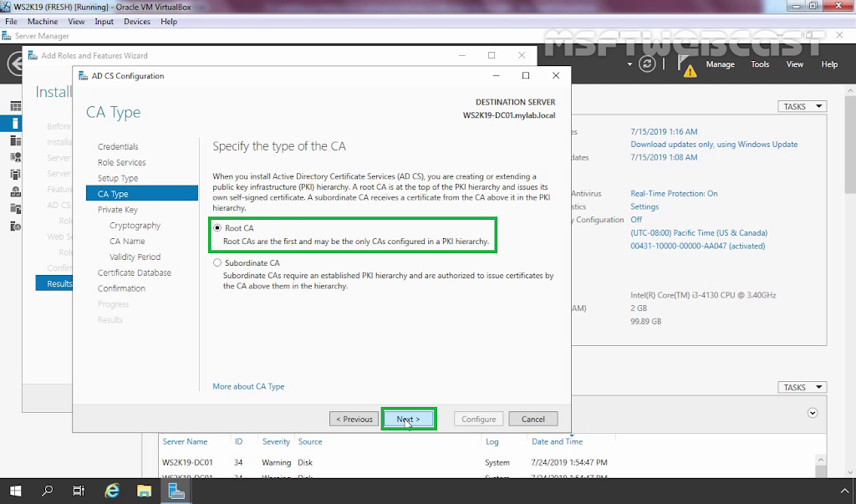Screen dimensions: 856x504
Task: Go to the Validity Period step
Action: tap(135, 257)
